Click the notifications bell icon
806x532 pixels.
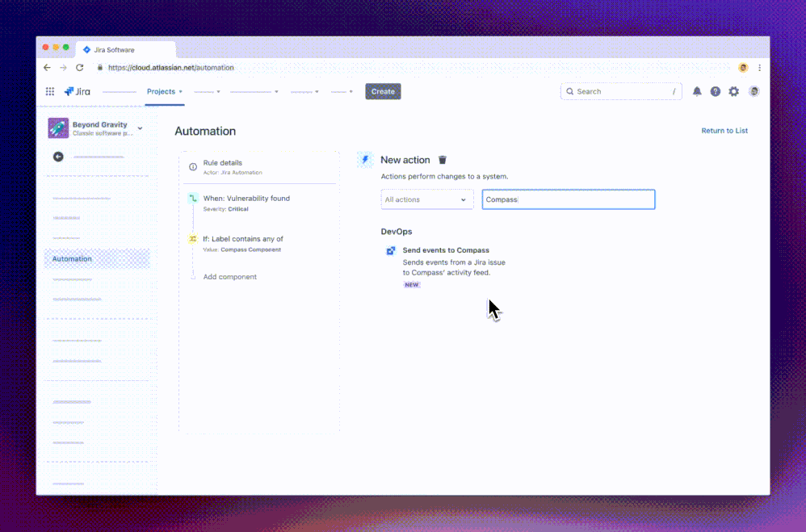pos(697,91)
